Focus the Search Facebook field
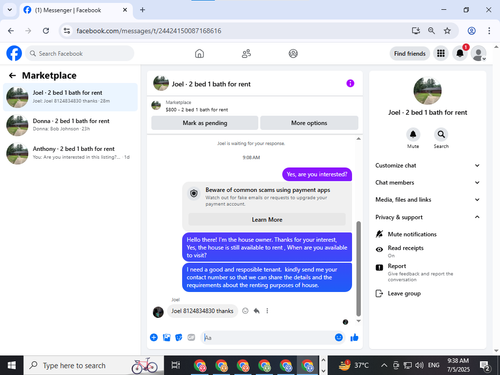The height and width of the screenshot is (375, 500). (x=80, y=53)
